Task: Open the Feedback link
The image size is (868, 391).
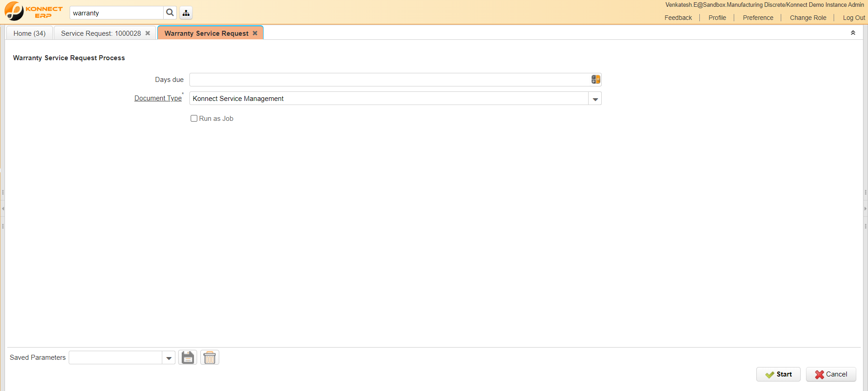Action: 678,18
